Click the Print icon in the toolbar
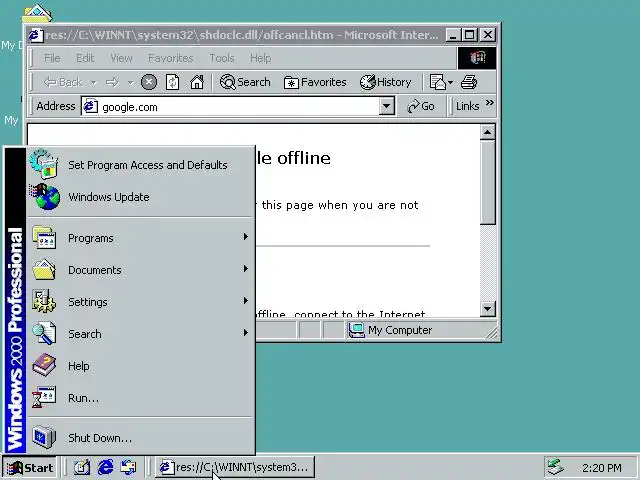Viewport: 640px width, 480px height. [x=469, y=82]
